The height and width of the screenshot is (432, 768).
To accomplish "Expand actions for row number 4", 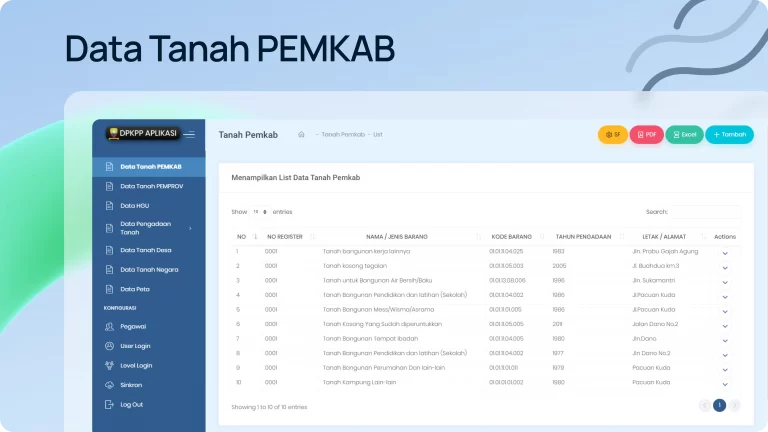I will [x=725, y=297].
